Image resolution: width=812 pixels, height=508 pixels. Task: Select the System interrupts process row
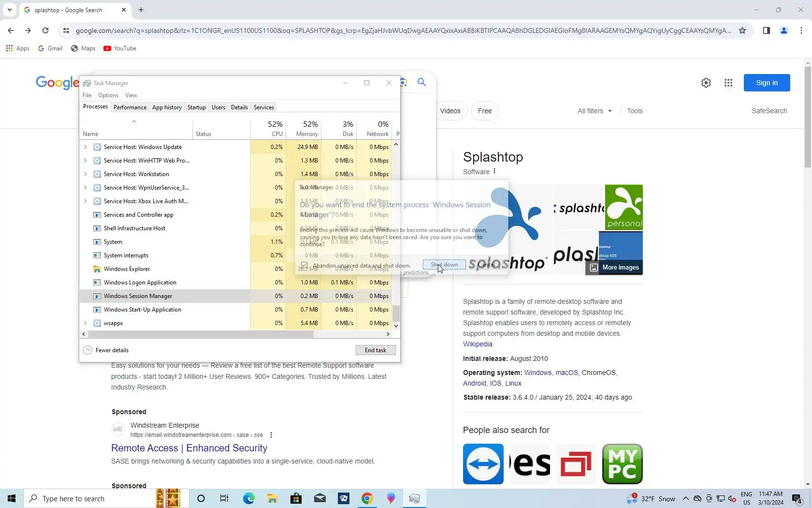tap(235, 255)
